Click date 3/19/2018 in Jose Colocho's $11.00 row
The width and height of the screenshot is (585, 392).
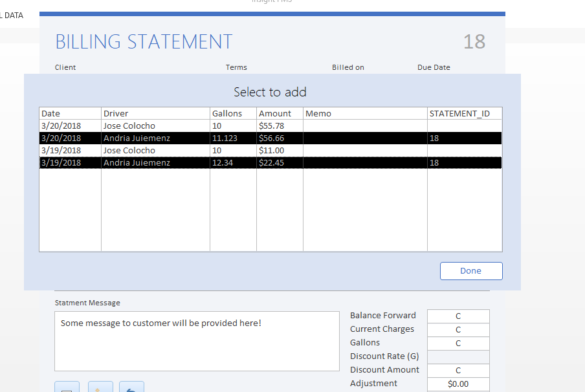[70, 150]
